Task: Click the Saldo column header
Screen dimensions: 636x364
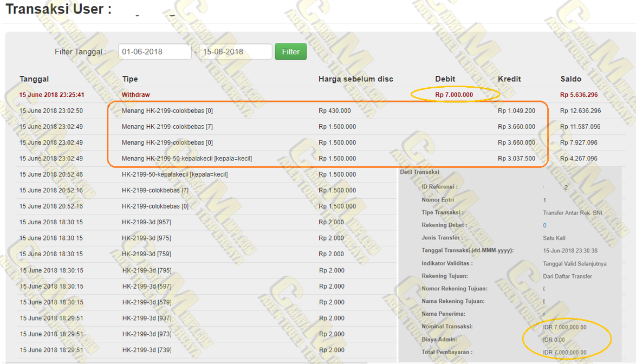Action: pos(571,79)
